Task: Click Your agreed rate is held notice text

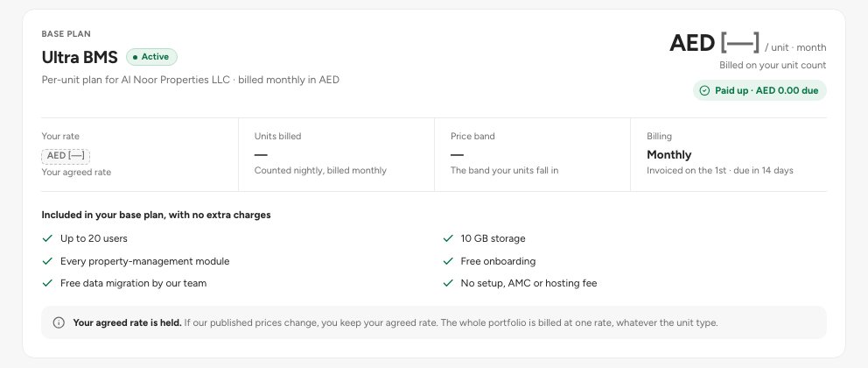Action: (x=395, y=322)
